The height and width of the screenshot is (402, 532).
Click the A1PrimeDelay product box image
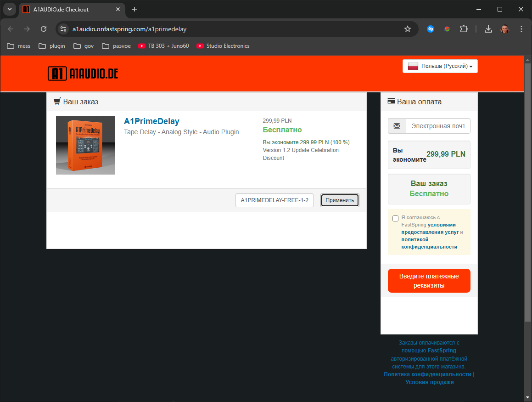[85, 145]
